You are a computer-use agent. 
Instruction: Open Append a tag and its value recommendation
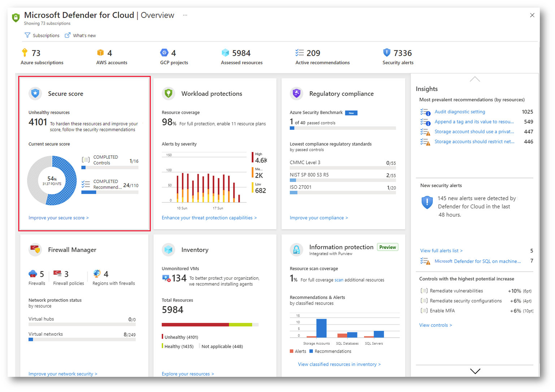pos(474,122)
